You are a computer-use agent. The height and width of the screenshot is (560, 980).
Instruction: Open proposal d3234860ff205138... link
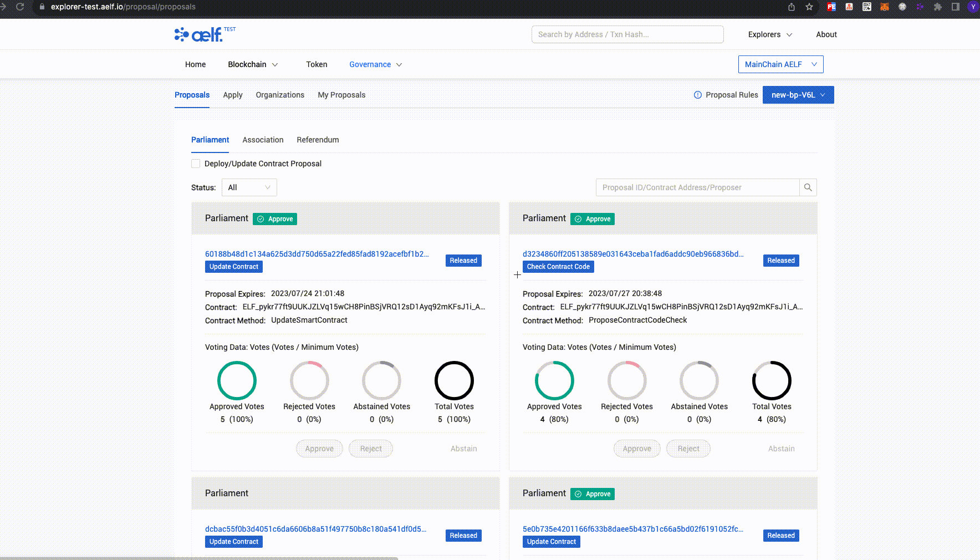(633, 254)
